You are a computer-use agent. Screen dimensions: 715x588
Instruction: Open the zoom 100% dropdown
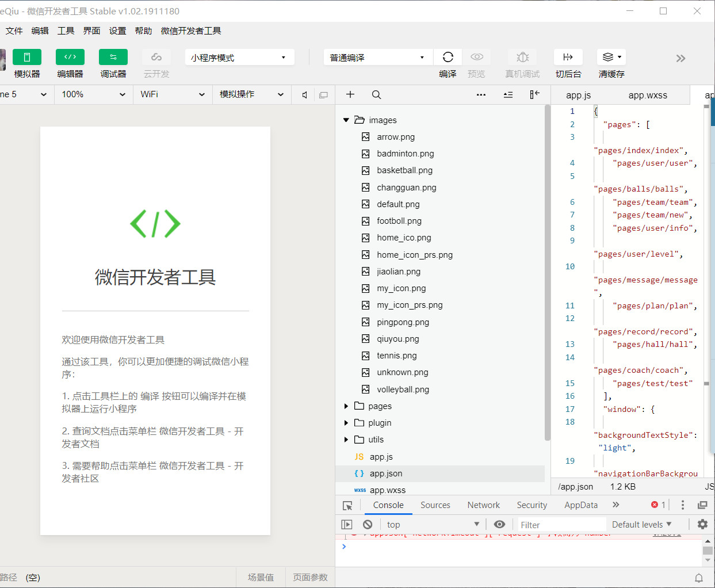(x=93, y=94)
